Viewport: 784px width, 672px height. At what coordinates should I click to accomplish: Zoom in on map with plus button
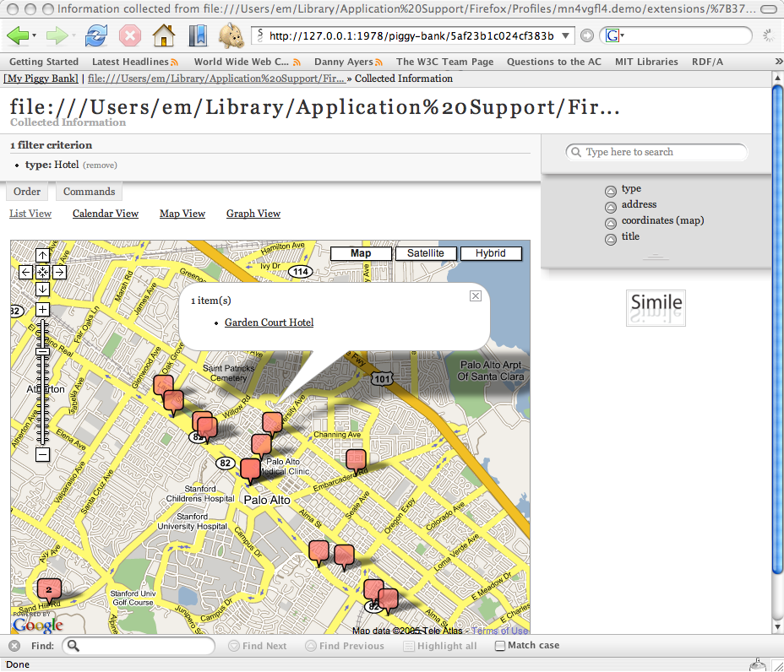tap(43, 310)
